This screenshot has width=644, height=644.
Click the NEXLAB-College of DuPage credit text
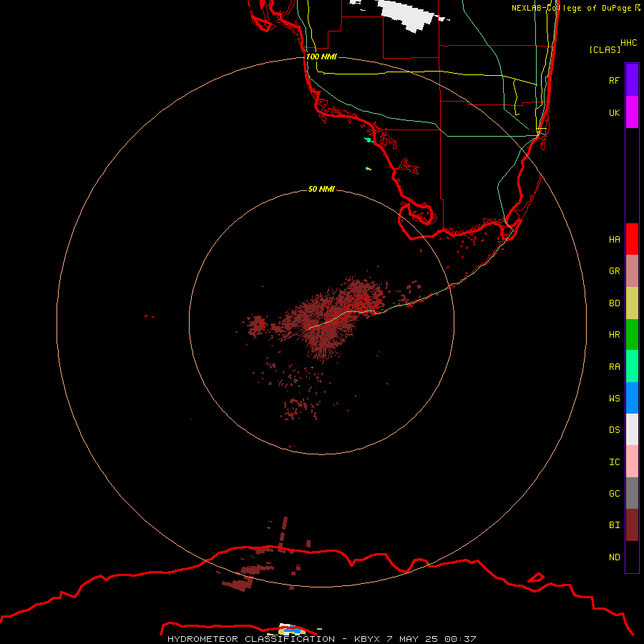click(x=571, y=8)
